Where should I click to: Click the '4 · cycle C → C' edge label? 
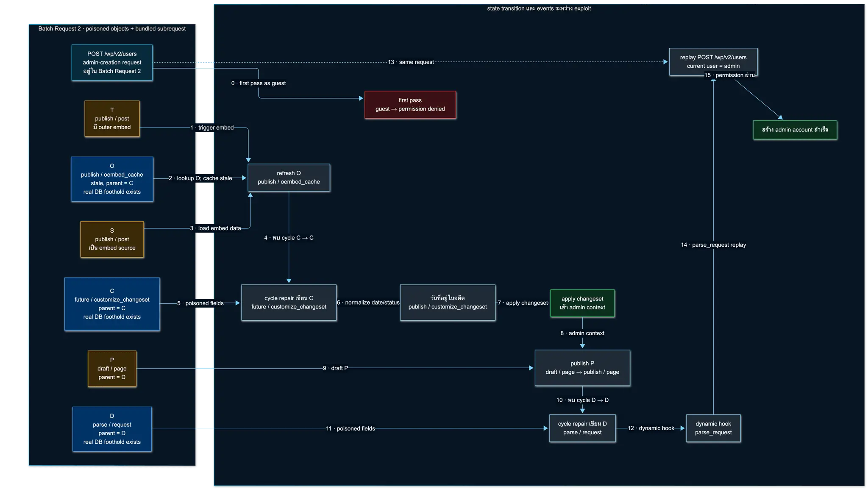(x=289, y=238)
